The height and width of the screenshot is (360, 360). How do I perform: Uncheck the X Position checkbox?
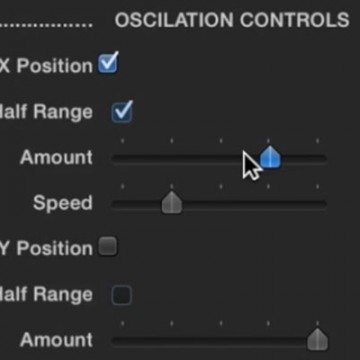[108, 63]
